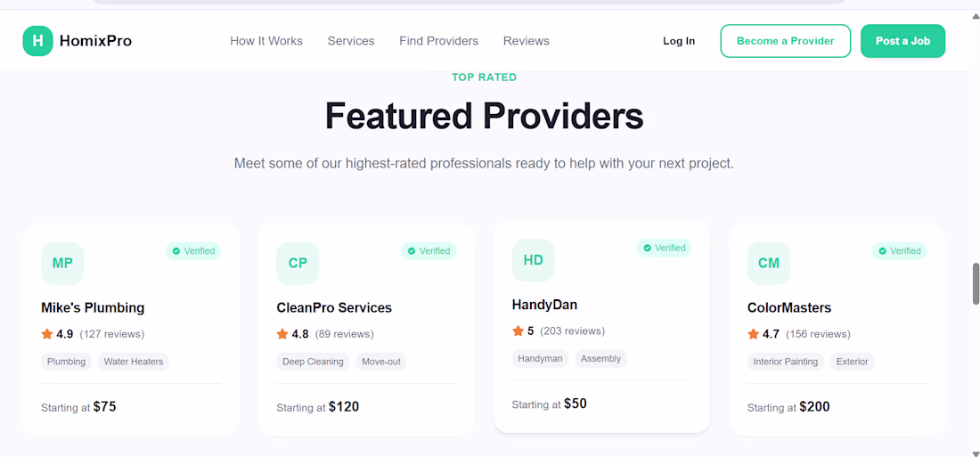980x457 pixels.
Task: Click the star rating icon on Mike's Plumbing
Action: [47, 334]
